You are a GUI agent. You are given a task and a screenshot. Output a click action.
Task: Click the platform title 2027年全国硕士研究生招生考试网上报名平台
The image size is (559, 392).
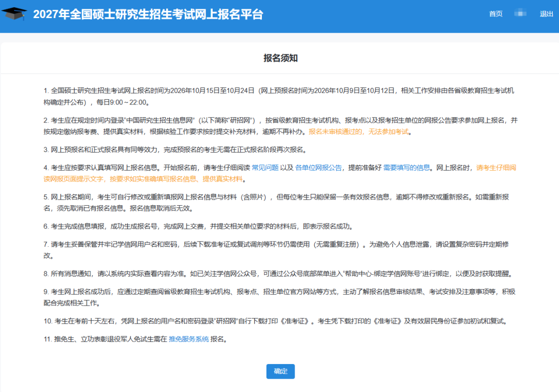pyautogui.click(x=148, y=14)
